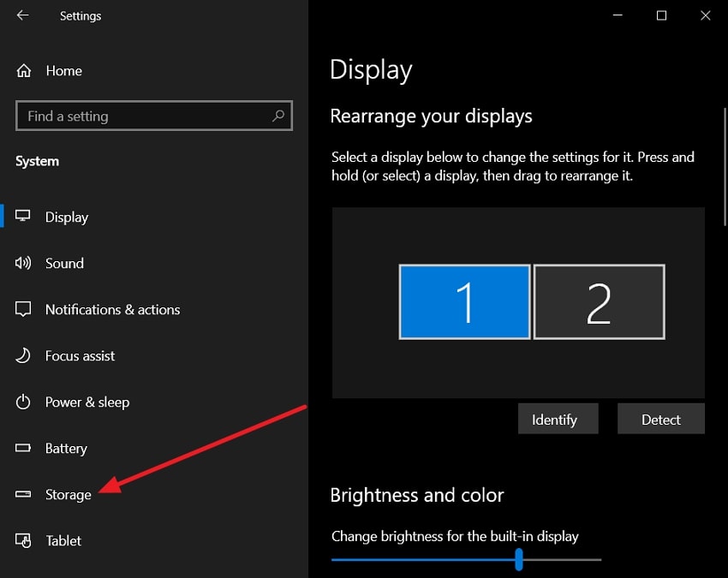Click the Battery icon in sidebar

(x=23, y=448)
